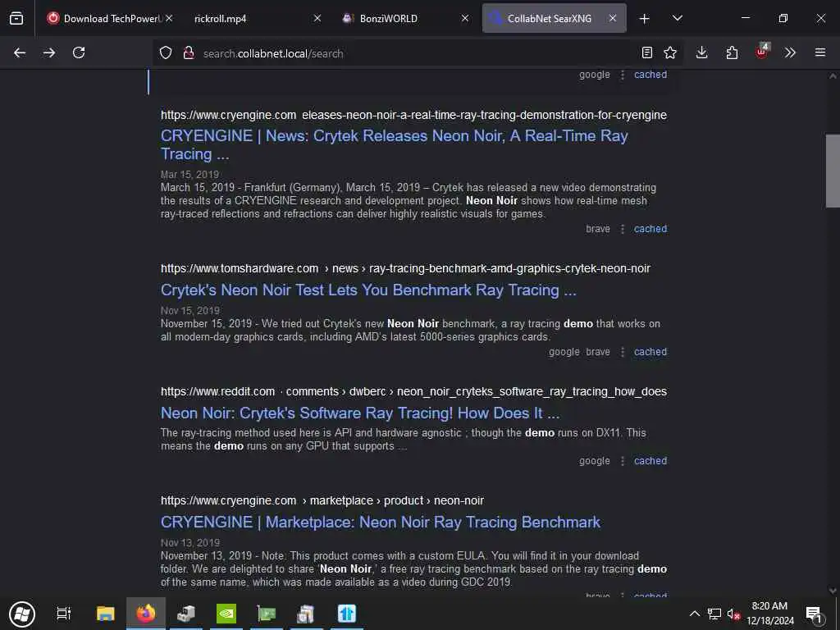
Task: Switch to the BonziWORLD tab
Action: 398,18
